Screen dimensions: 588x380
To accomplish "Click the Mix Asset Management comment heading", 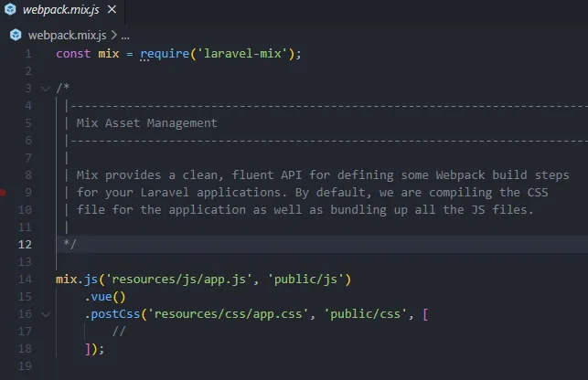I will (146, 123).
